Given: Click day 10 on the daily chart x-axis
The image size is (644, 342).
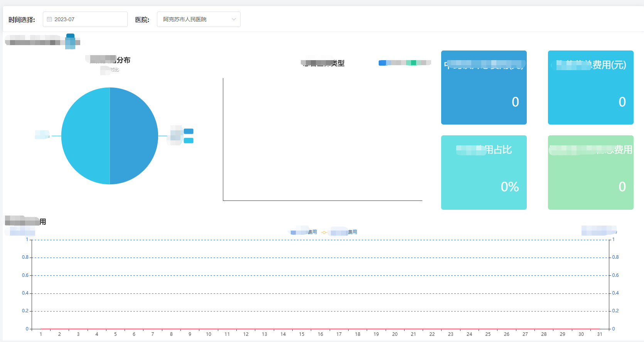Looking at the screenshot, I should (209, 334).
